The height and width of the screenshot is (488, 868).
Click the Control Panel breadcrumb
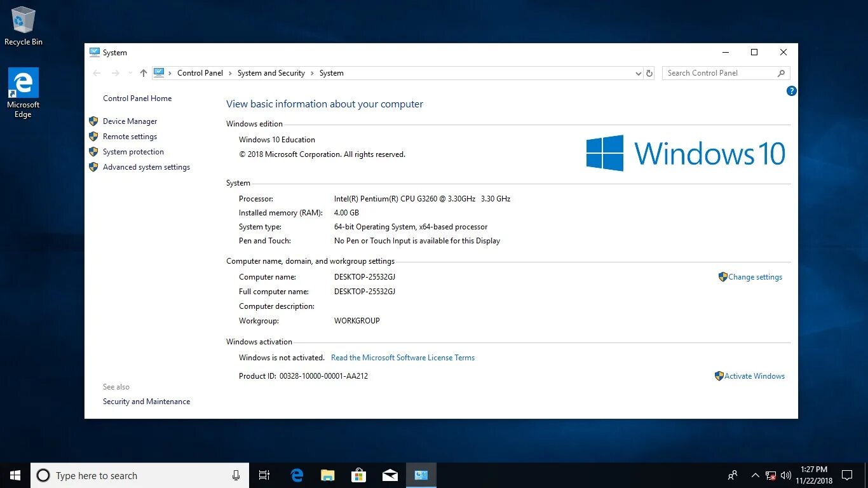tap(200, 73)
